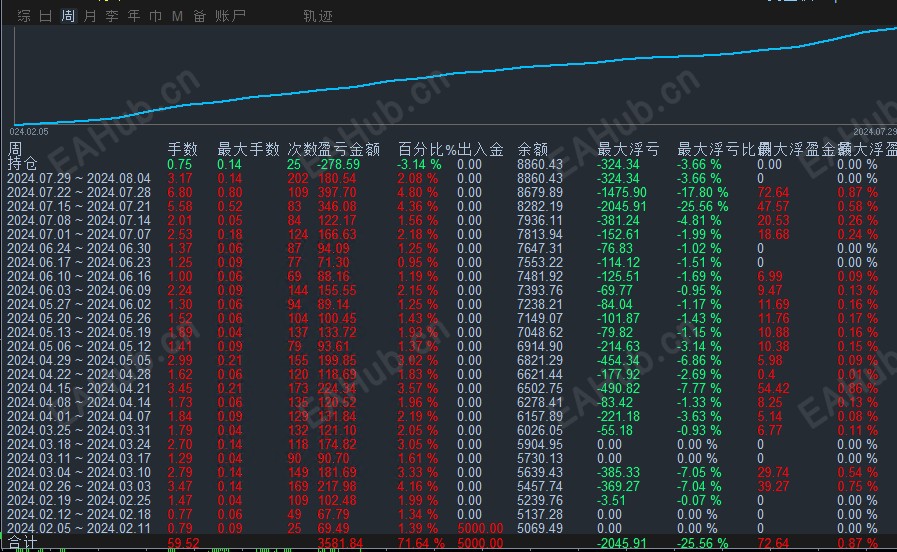Screen dimensions: 897x552
Task: Sort by the 出入金 column header
Action: [x=480, y=150]
